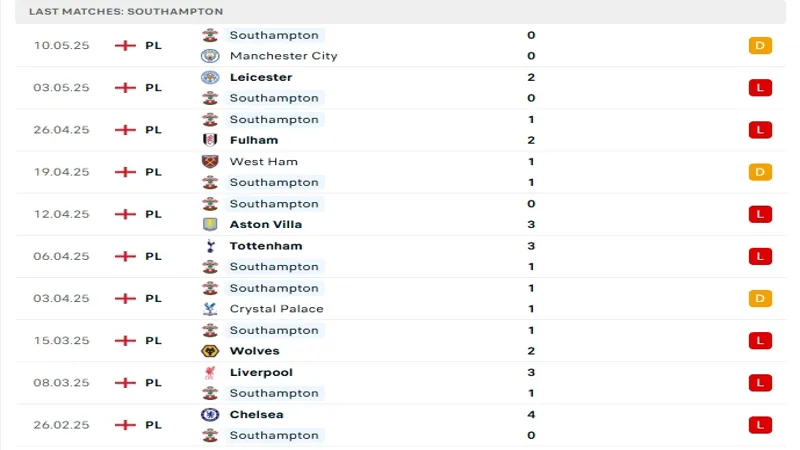
Task: Open the Aston Villa team link
Action: (x=267, y=224)
